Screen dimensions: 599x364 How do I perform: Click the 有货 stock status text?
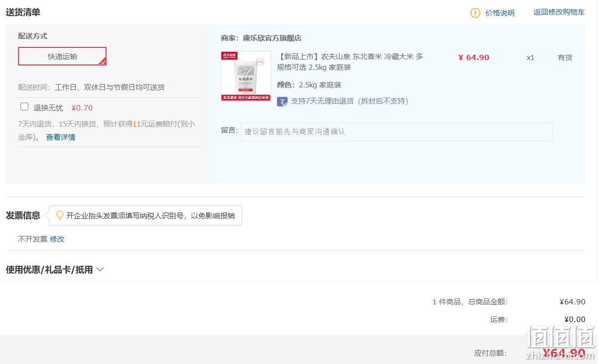click(565, 57)
